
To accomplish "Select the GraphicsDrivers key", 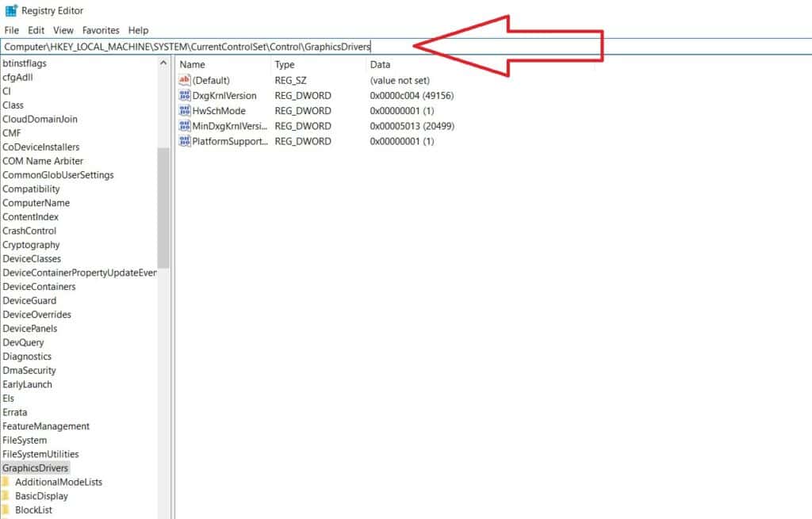I will [x=35, y=468].
